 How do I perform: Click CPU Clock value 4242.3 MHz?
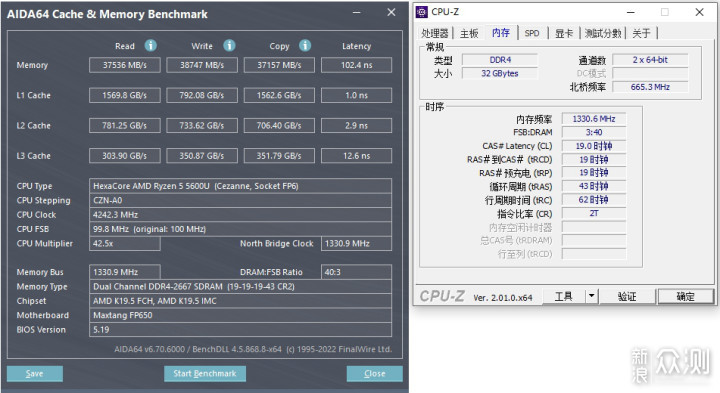coord(241,214)
